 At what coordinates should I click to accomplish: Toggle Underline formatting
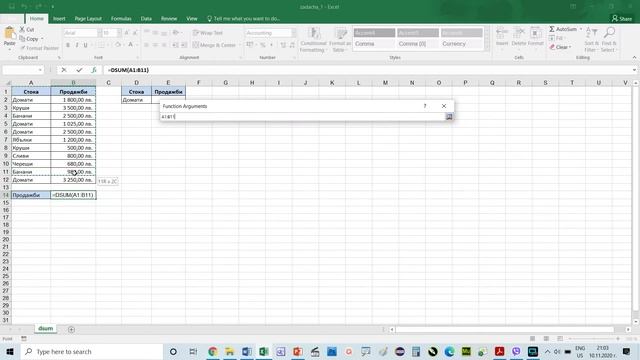click(x=85, y=45)
